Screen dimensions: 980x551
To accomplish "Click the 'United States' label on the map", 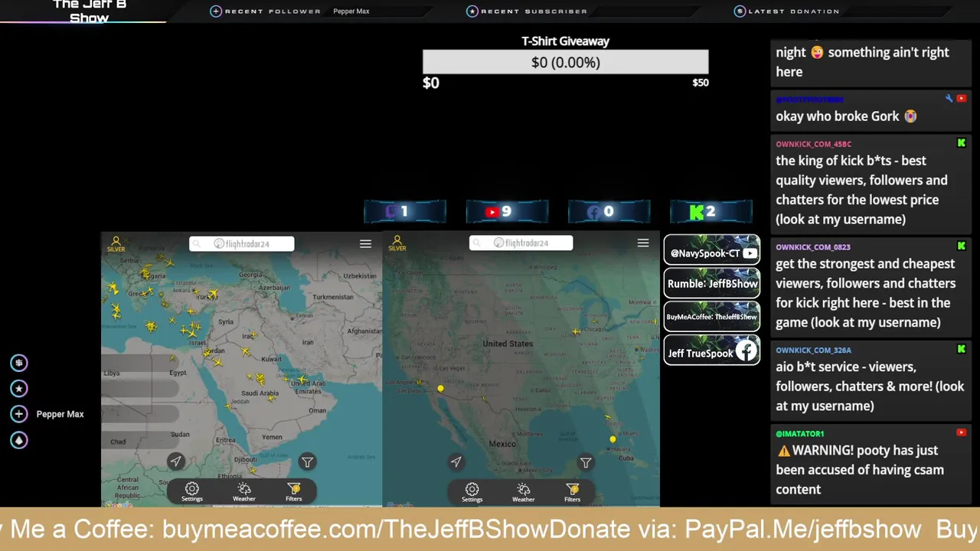I will pyautogui.click(x=508, y=344).
